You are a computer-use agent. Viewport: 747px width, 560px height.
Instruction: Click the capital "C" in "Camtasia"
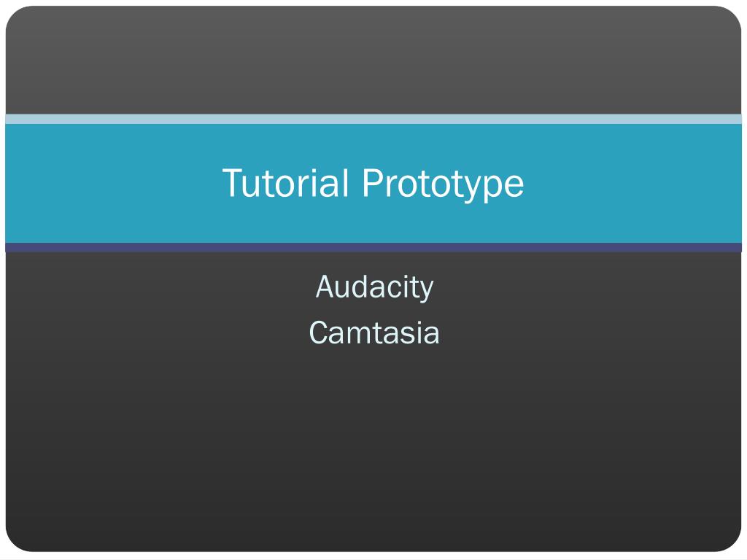(319, 332)
